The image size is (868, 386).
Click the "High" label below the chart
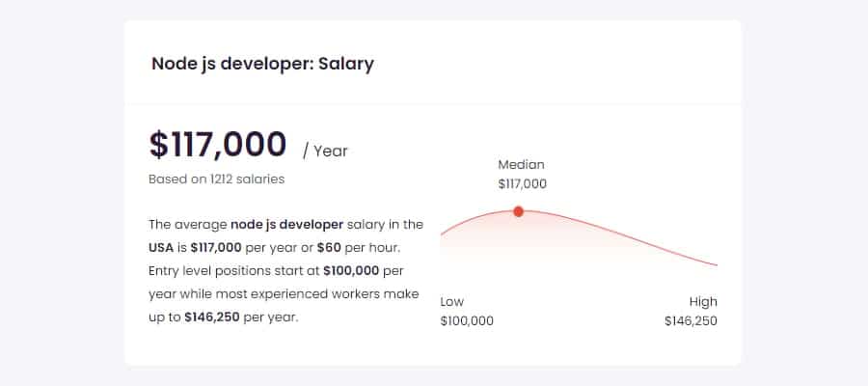pos(703,301)
